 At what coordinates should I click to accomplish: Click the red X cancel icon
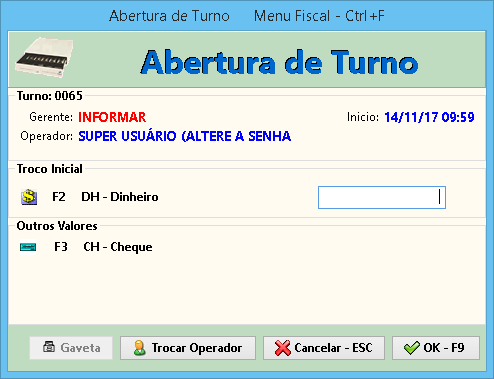point(283,348)
